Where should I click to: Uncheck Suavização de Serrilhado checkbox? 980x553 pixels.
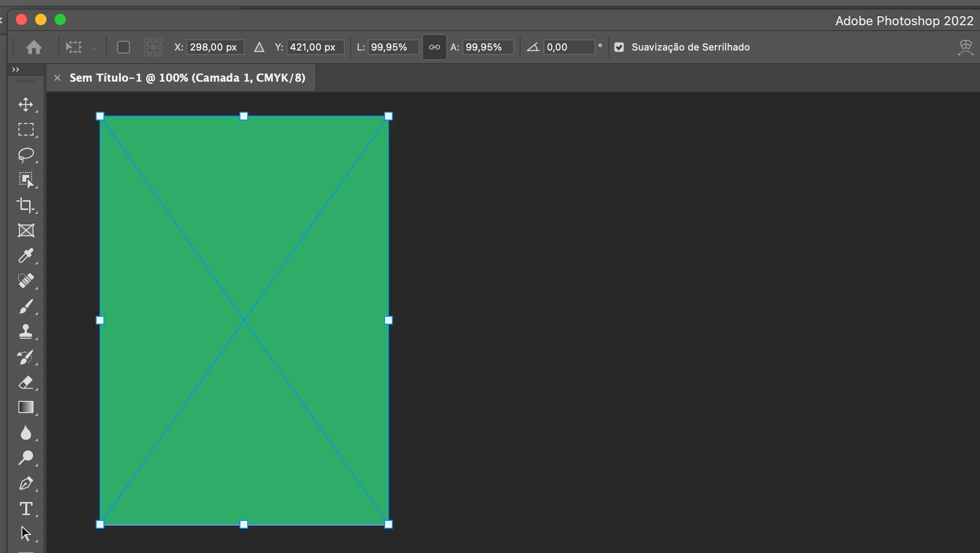619,47
